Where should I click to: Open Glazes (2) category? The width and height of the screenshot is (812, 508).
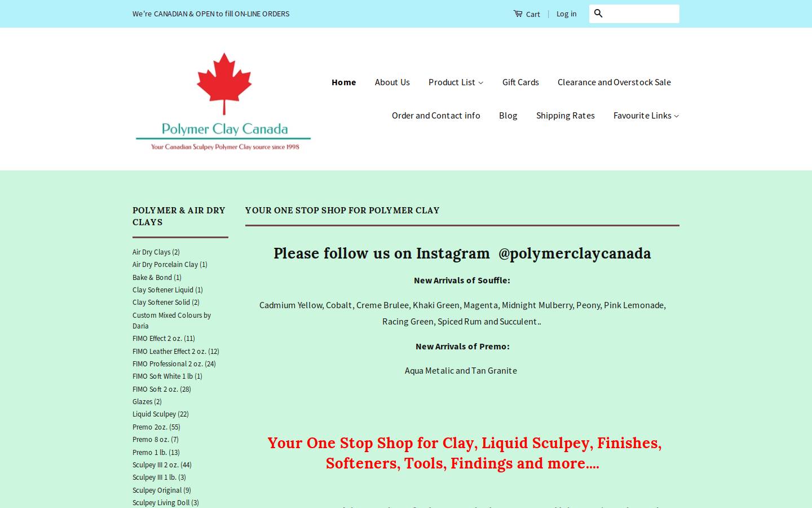147,401
